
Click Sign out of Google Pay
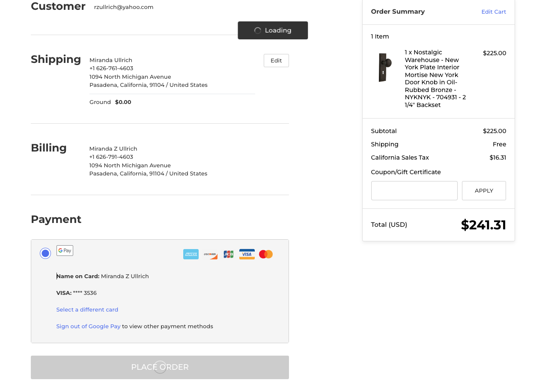[x=88, y=326]
